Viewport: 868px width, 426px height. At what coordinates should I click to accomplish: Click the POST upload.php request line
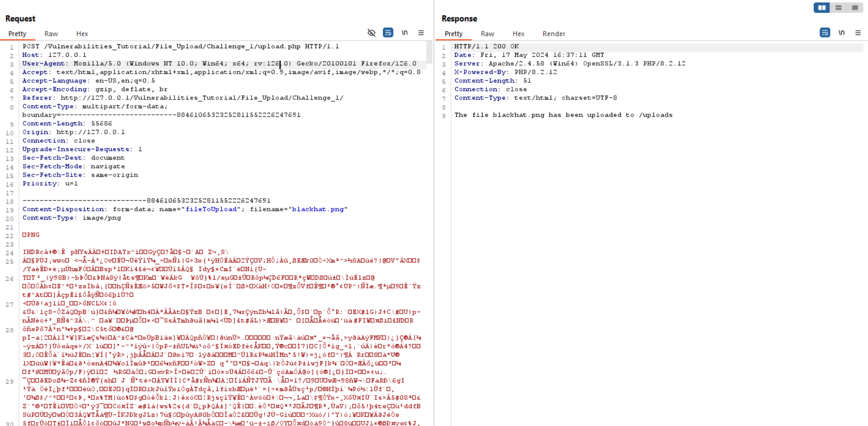[x=181, y=47]
